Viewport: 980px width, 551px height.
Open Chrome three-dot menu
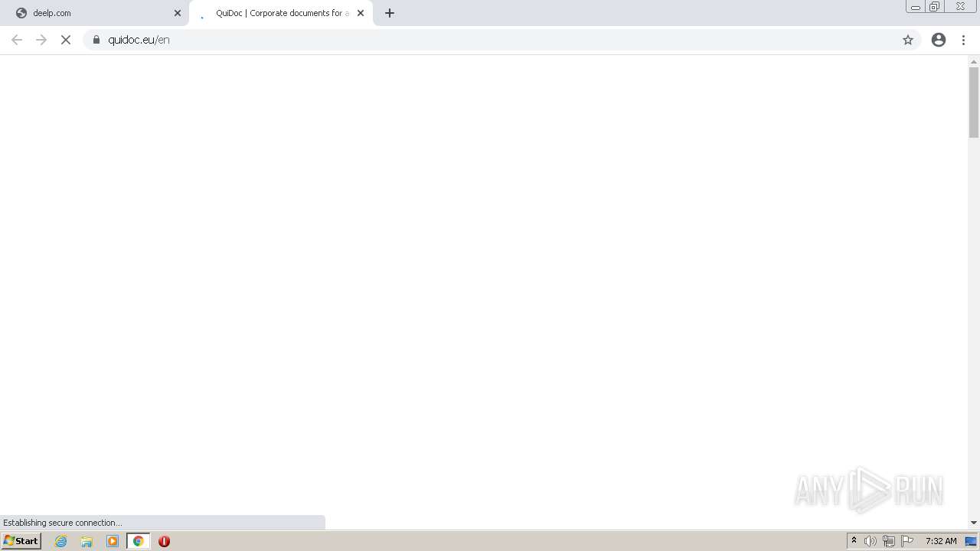963,40
